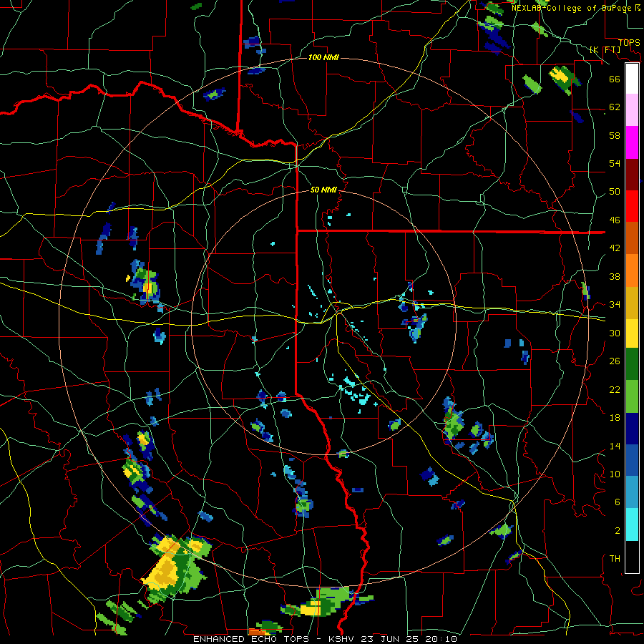The width and height of the screenshot is (644, 644).
Task: Select the light sky-blue legend band
Action: coord(632,492)
